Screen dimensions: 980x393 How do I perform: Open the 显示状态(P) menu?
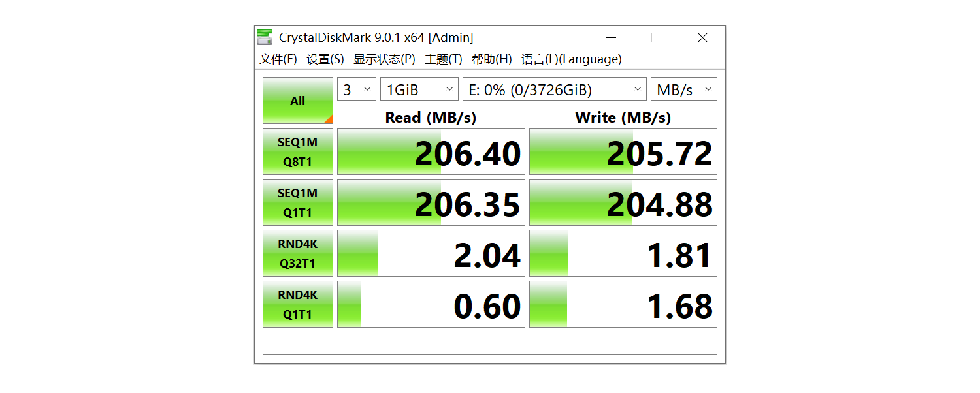click(384, 59)
